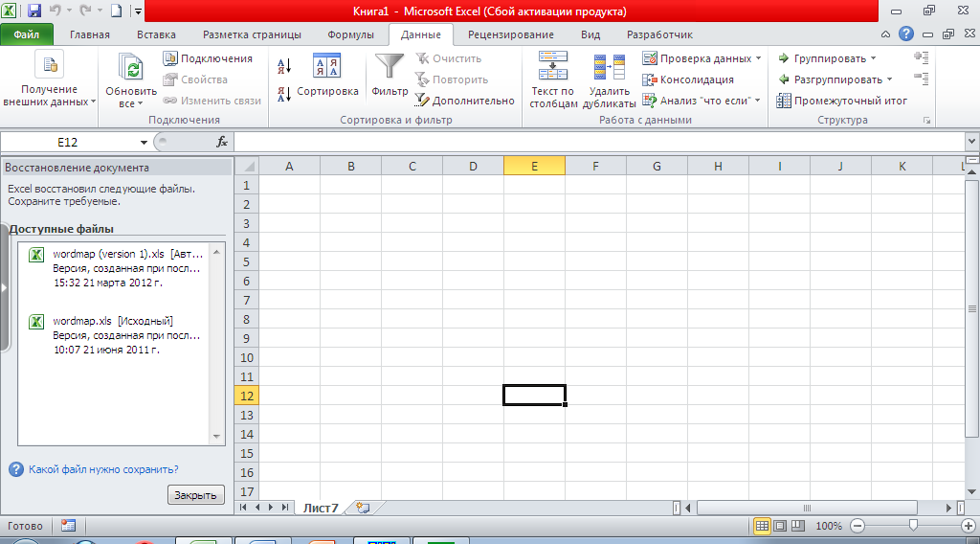Image resolution: width=980 pixels, height=544 pixels.
Task: Open the Разметка страницы tab
Action: [252, 34]
